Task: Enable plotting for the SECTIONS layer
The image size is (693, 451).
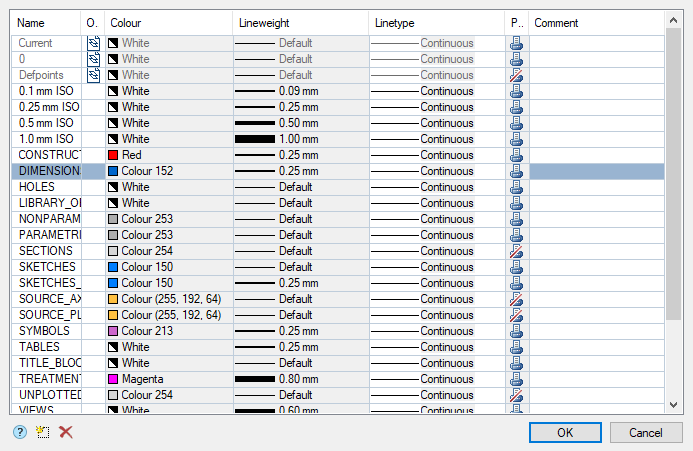Action: click(x=516, y=251)
